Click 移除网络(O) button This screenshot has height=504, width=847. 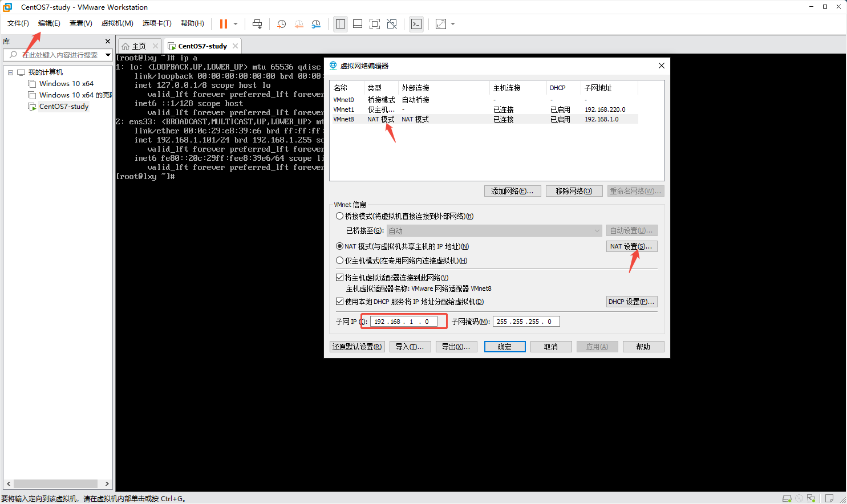tap(574, 191)
